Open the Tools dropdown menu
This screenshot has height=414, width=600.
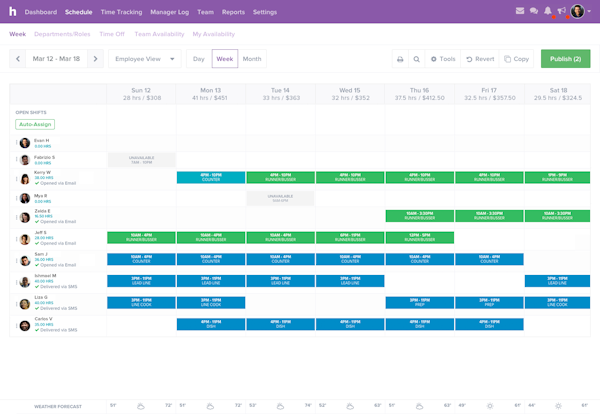442,59
